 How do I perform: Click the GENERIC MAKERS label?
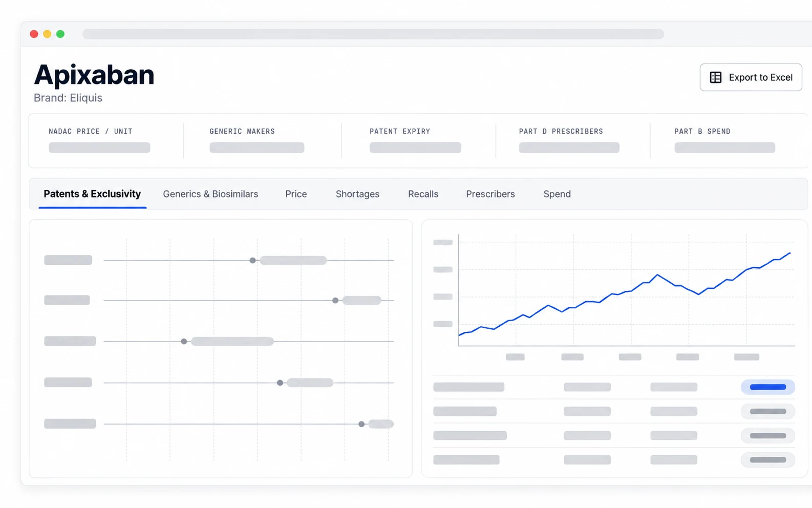(242, 132)
